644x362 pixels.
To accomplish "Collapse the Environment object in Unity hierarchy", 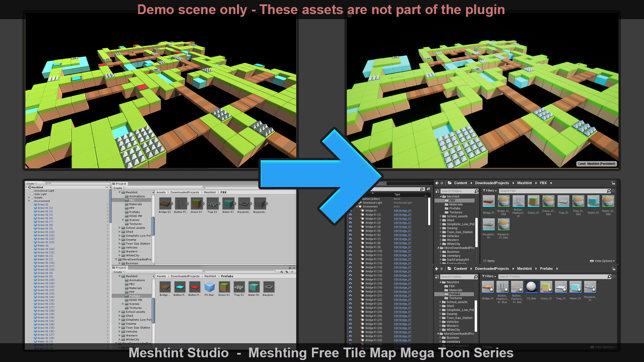I will point(29,201).
